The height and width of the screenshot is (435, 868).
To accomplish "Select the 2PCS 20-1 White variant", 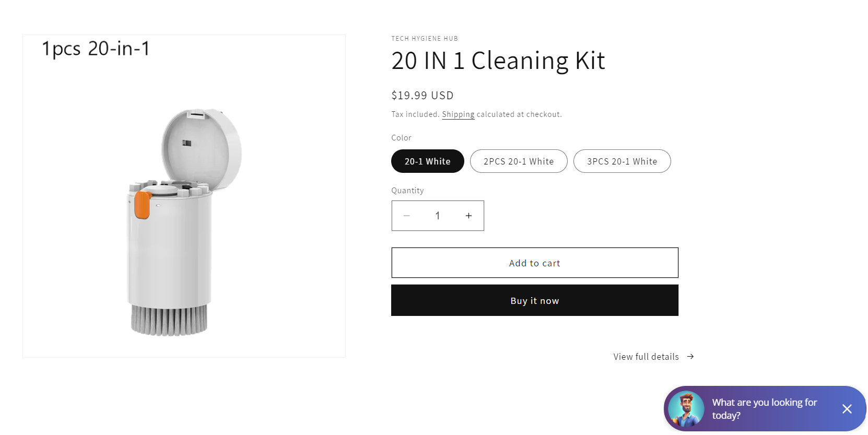I will (x=518, y=161).
